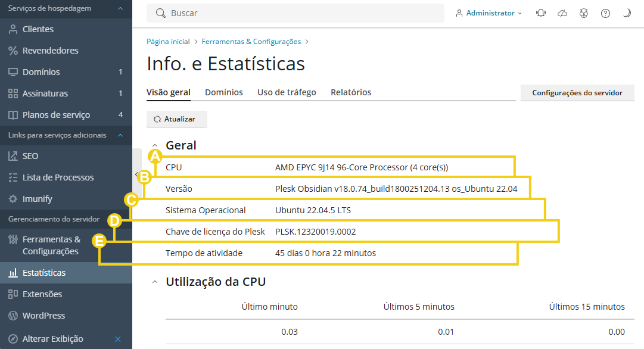The height and width of the screenshot is (349, 644).
Task: Collapse the Serviços de hospedagem group
Action: click(120, 9)
